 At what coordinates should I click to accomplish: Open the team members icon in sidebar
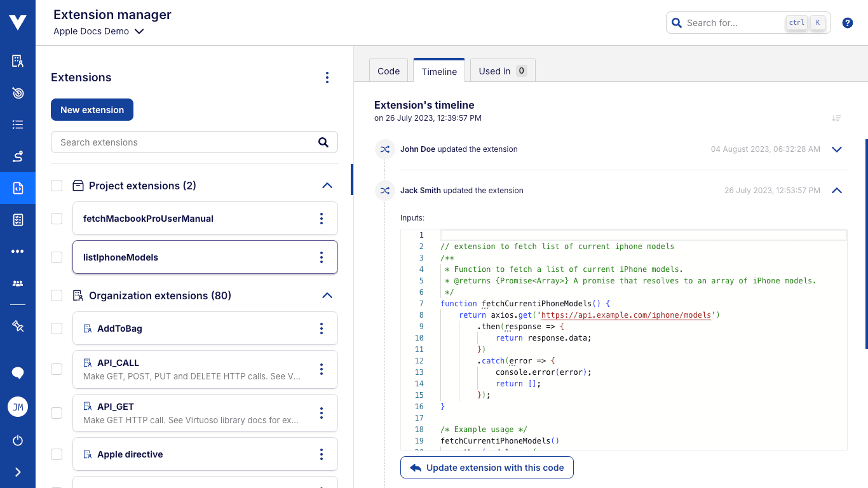(x=18, y=283)
